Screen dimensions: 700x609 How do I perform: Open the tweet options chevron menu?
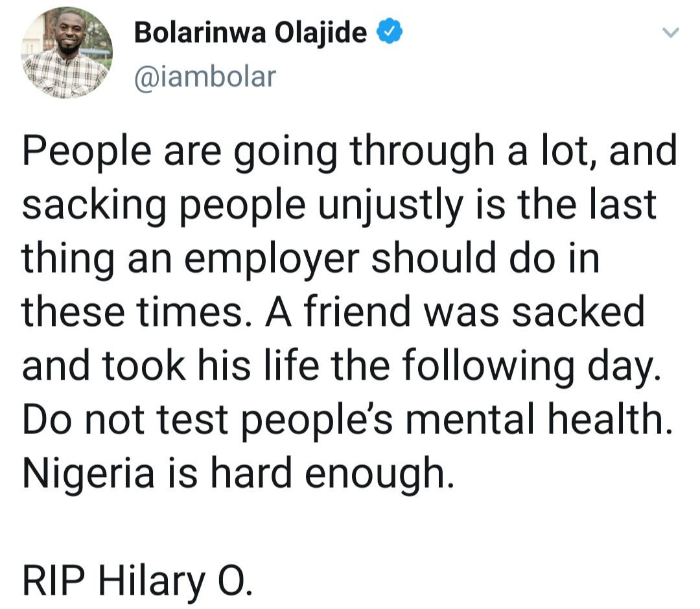(670, 32)
